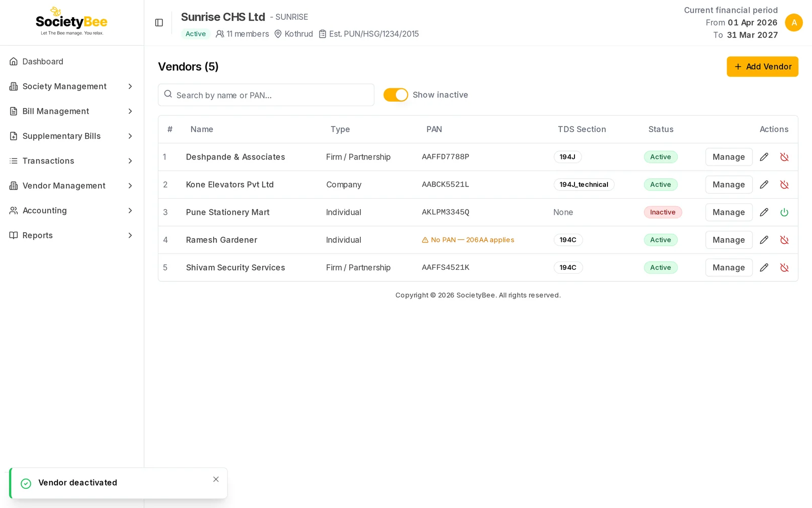Viewport: 812px width, 508px height.
Task: Click the SocietyBee logo
Action: [x=72, y=21]
